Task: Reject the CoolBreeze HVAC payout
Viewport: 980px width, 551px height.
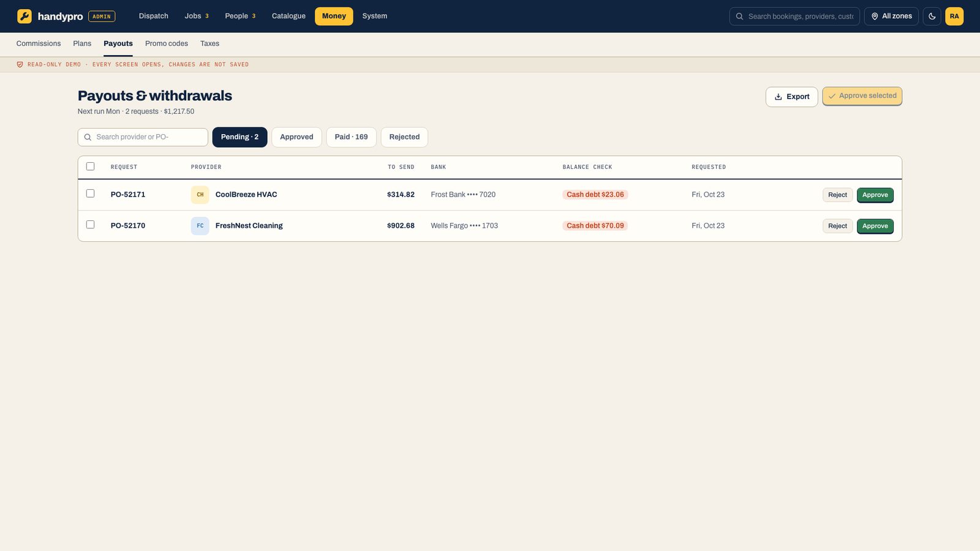Action: pyautogui.click(x=837, y=195)
